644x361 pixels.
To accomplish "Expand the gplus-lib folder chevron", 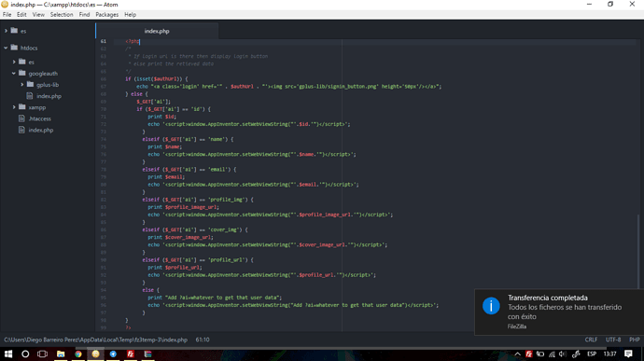I will click(22, 85).
